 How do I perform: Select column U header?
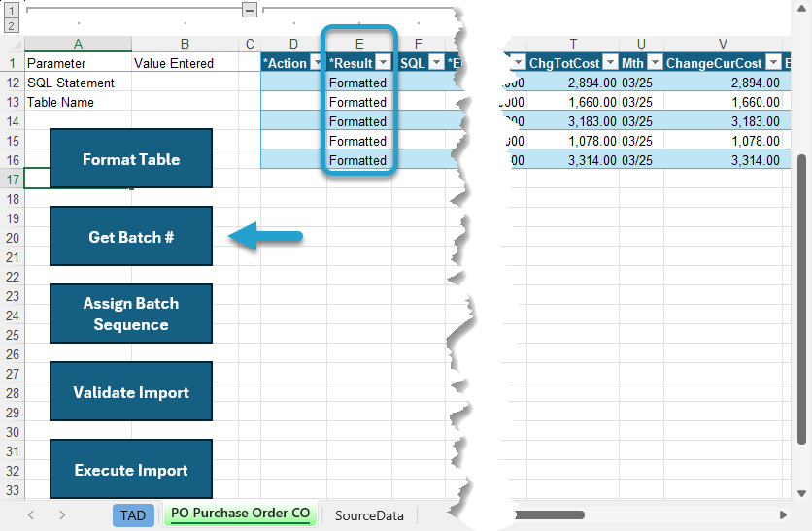pyautogui.click(x=641, y=44)
